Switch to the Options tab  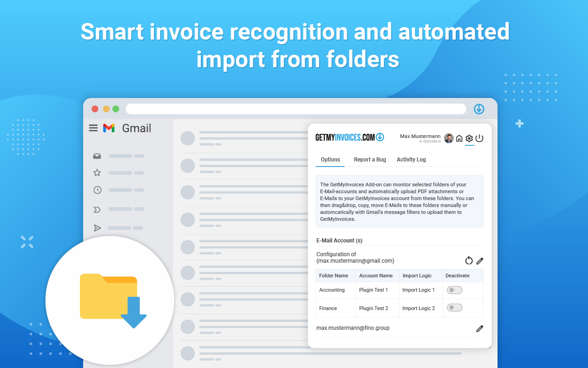point(330,160)
